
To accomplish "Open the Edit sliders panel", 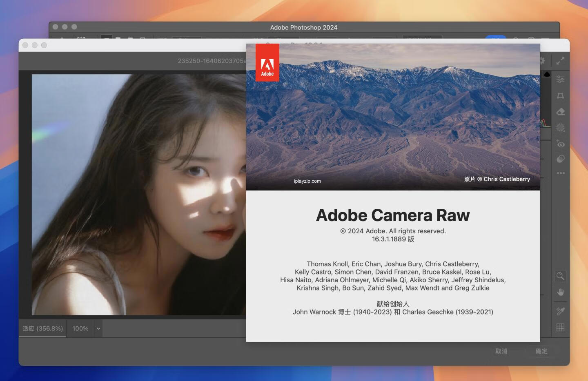I will 561,80.
